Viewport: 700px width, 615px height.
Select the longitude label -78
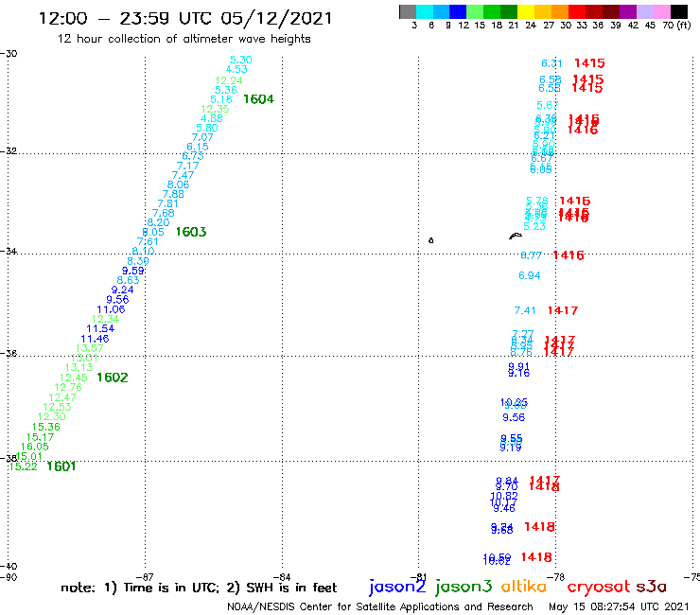pyautogui.click(x=556, y=577)
